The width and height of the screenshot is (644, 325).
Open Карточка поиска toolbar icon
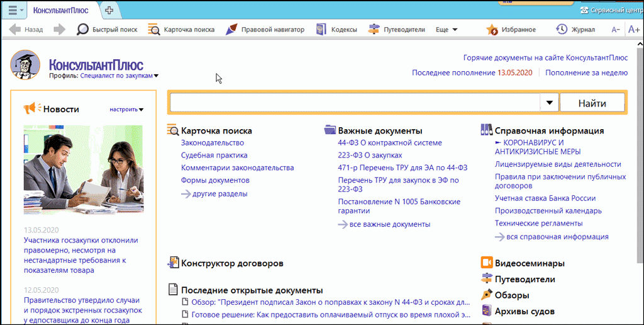(154, 30)
